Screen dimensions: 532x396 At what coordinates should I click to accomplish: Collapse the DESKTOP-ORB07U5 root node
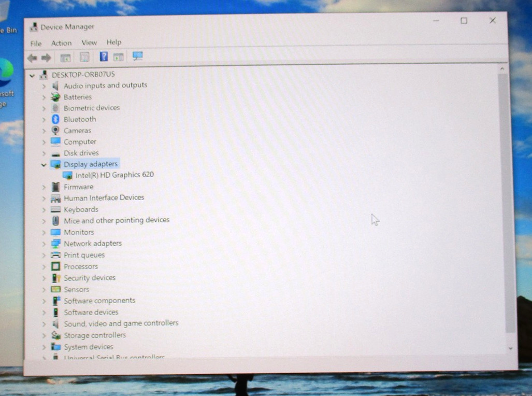coord(32,75)
